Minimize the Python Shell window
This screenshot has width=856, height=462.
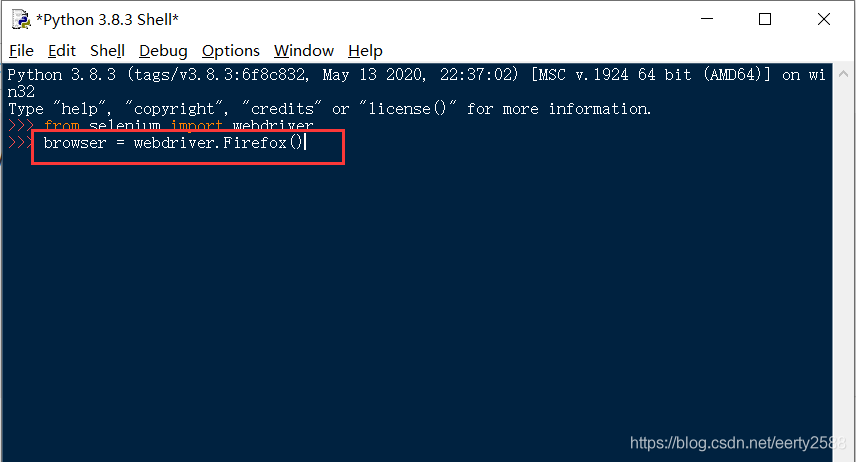pos(707,19)
